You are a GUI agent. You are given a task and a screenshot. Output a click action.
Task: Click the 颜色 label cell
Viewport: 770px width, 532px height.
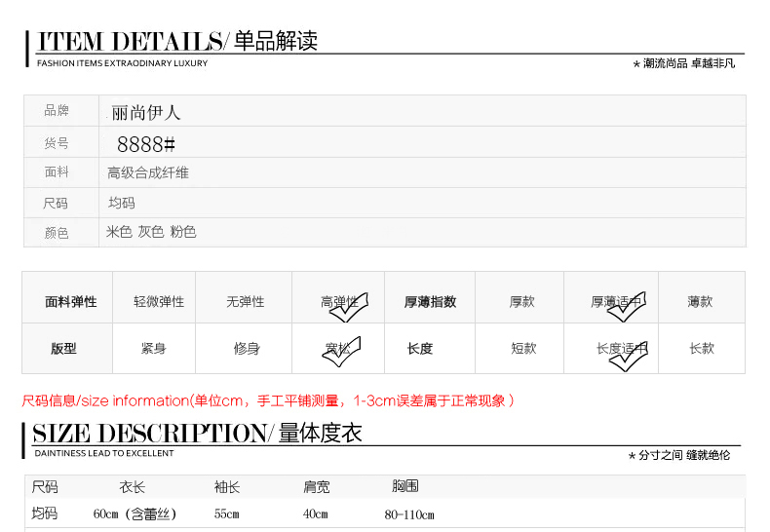[x=61, y=232]
